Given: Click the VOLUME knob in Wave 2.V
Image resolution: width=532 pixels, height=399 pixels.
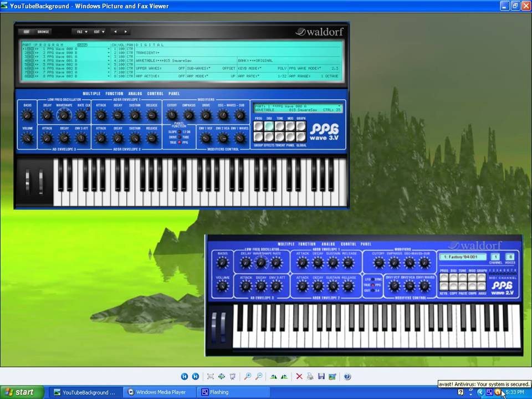Looking at the screenshot, I should [x=223, y=287].
